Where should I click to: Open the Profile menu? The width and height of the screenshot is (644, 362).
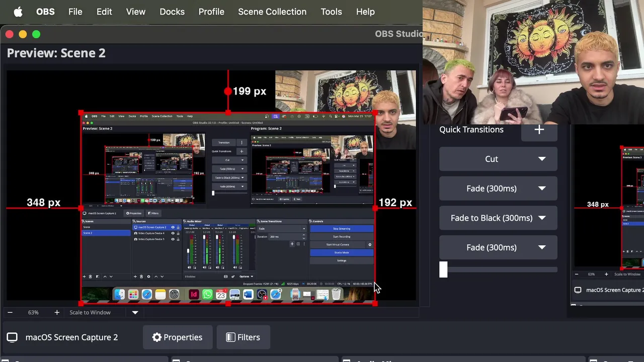pos(211,12)
